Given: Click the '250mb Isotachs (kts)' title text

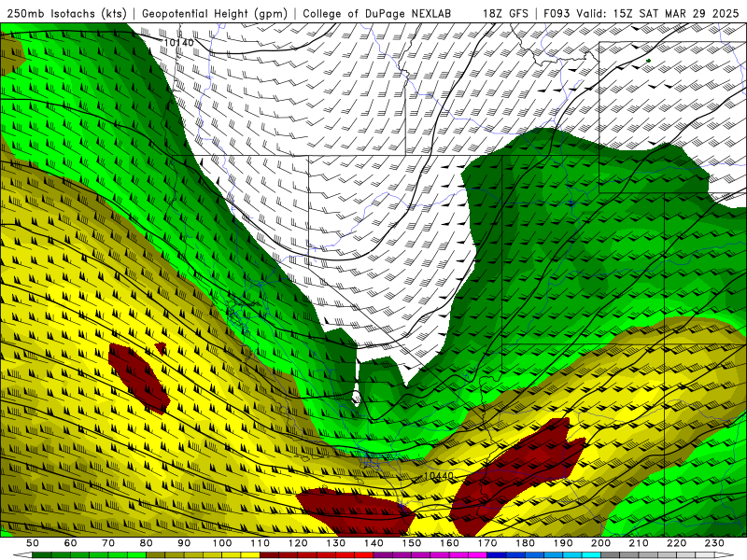Looking at the screenshot, I should 66,13.
